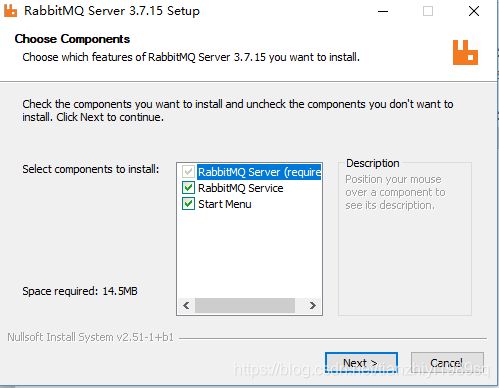Click Next to continue installation
The image size is (499, 388).
click(361, 363)
